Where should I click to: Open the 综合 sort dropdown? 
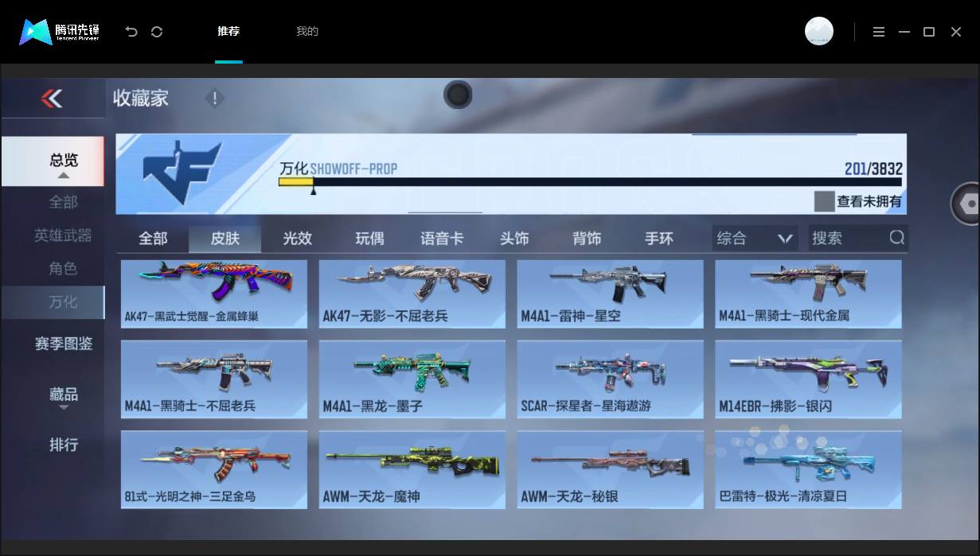coord(755,238)
